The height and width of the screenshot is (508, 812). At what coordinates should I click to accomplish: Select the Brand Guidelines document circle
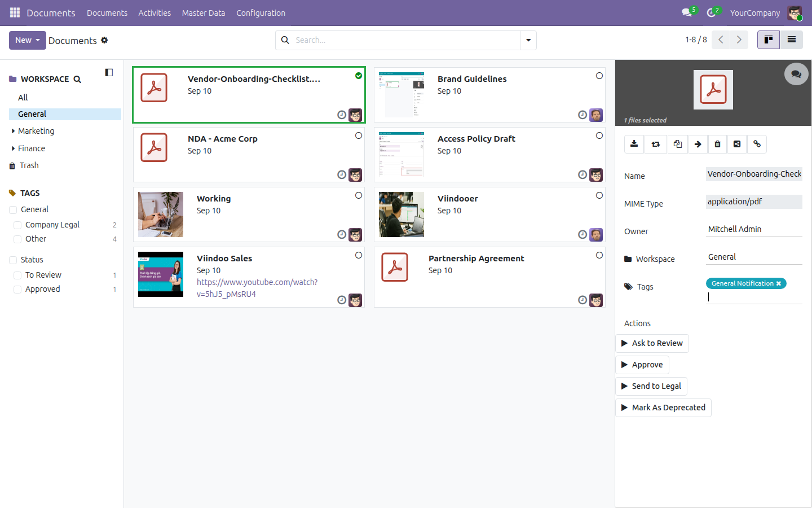coord(599,76)
